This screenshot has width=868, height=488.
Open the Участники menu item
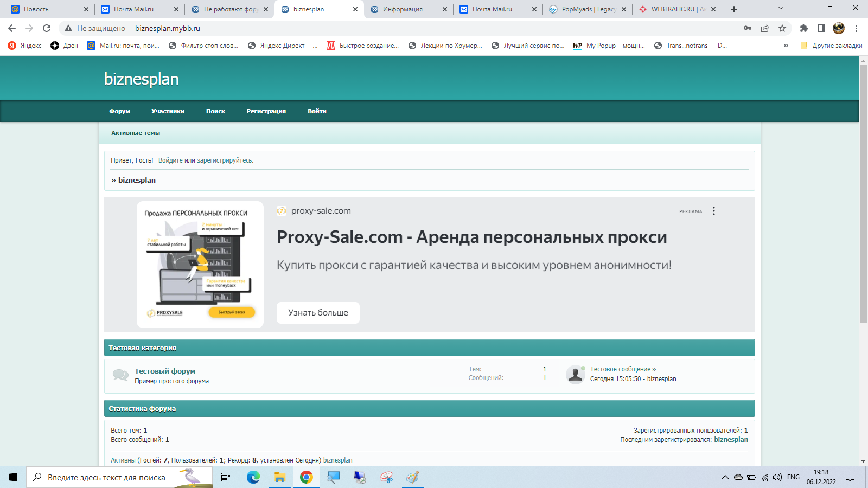point(168,111)
